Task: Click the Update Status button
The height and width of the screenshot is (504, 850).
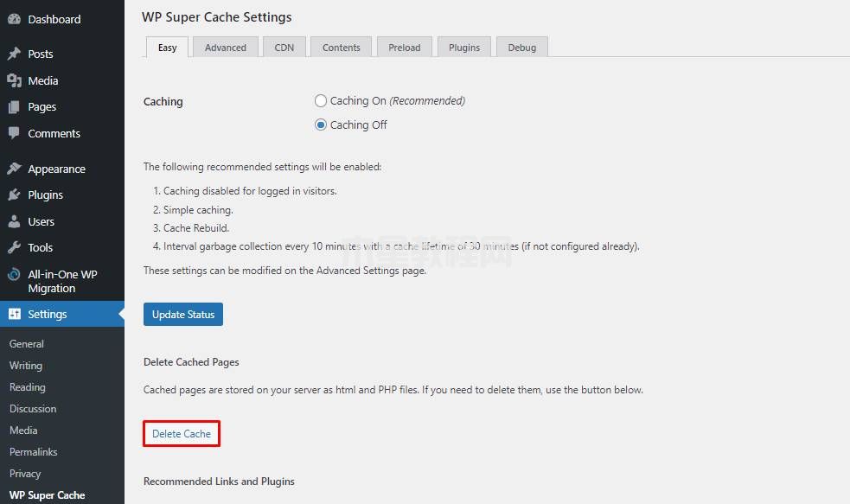Action: 183,315
